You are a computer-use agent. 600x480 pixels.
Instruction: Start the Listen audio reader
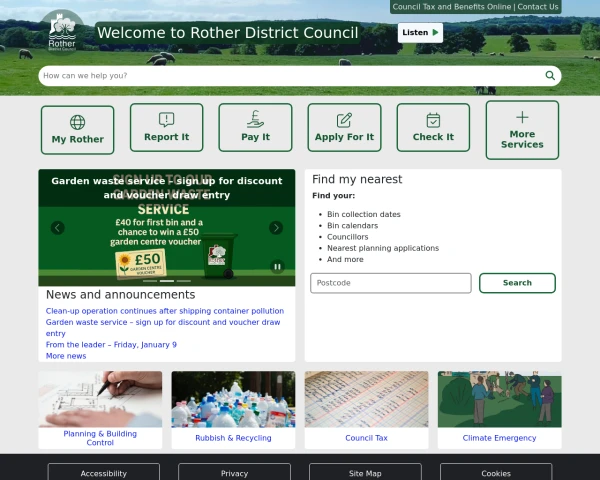[x=420, y=33]
